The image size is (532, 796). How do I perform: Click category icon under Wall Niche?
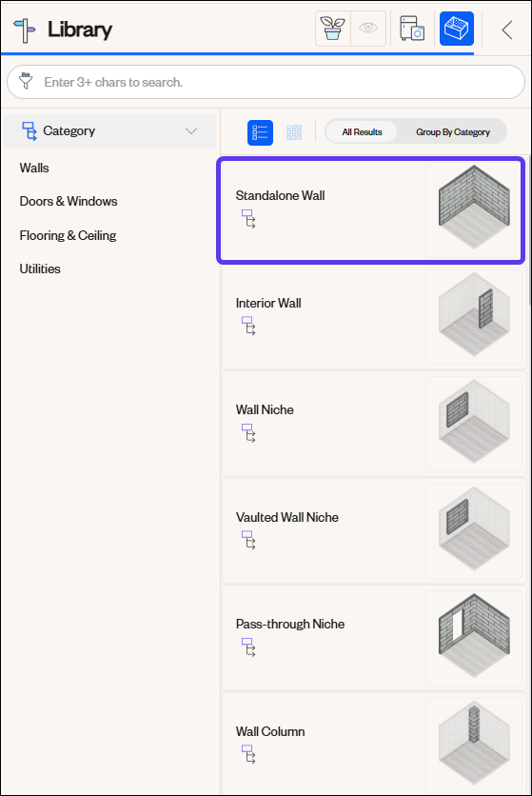tap(248, 433)
